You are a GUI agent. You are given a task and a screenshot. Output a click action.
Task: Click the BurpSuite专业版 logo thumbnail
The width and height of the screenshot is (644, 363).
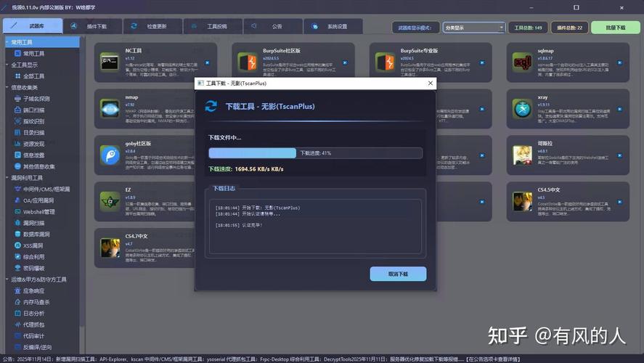[385, 62]
